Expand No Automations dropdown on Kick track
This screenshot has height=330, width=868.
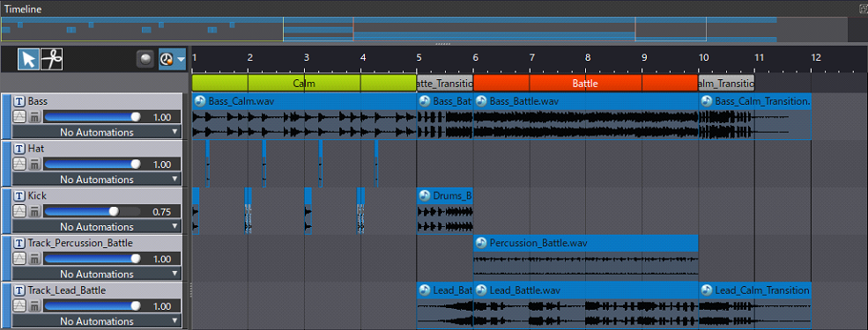[97, 227]
